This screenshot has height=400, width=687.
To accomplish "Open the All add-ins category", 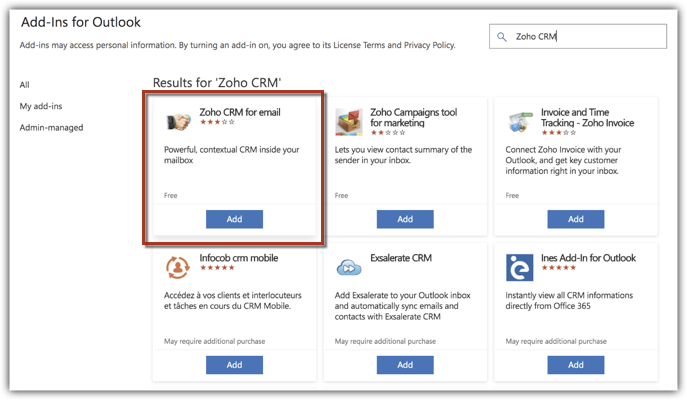I will click(x=25, y=85).
